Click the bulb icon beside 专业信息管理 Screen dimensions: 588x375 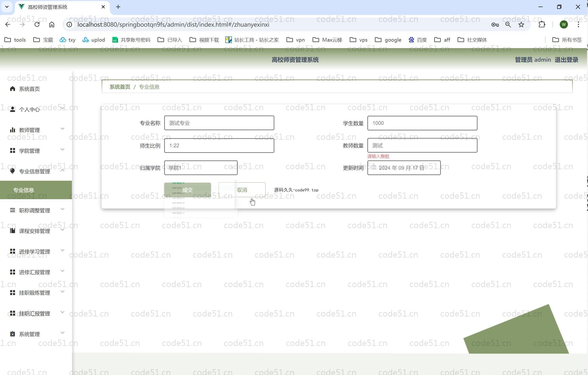(12, 171)
